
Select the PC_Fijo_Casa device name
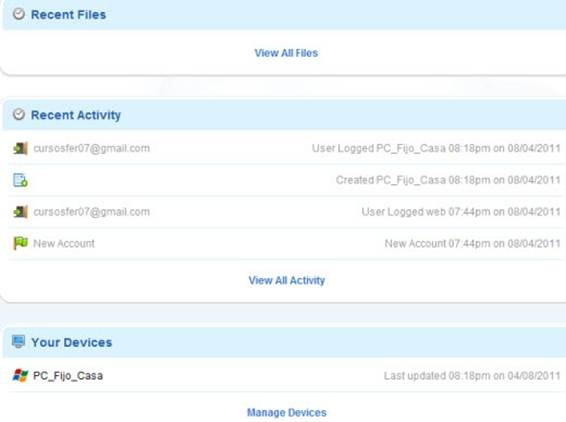tap(68, 376)
